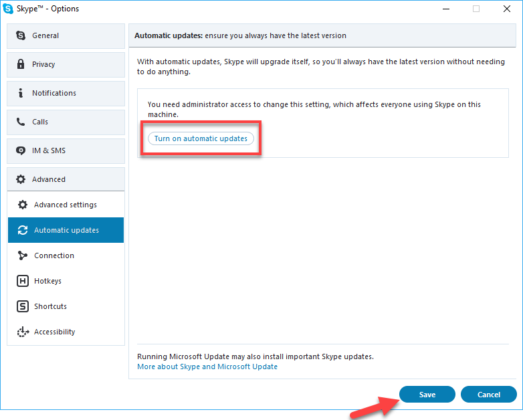Cancel the options dialog
The height and width of the screenshot is (420, 523).
[x=489, y=395]
